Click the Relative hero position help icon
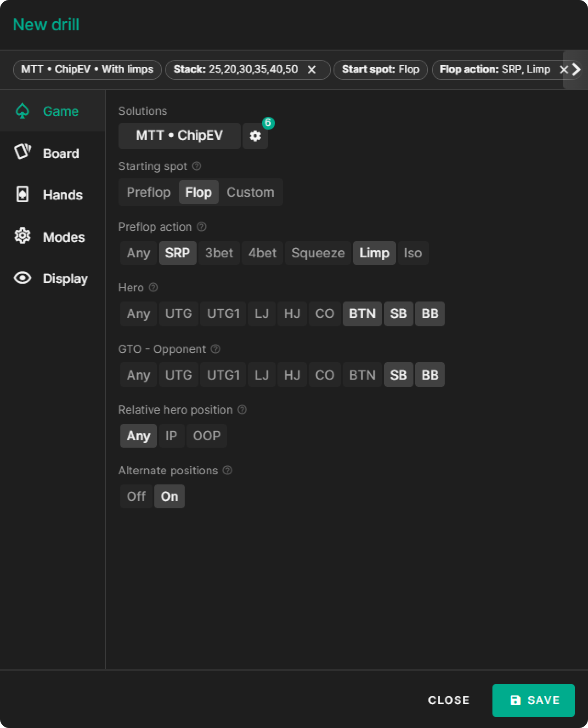 (x=242, y=409)
